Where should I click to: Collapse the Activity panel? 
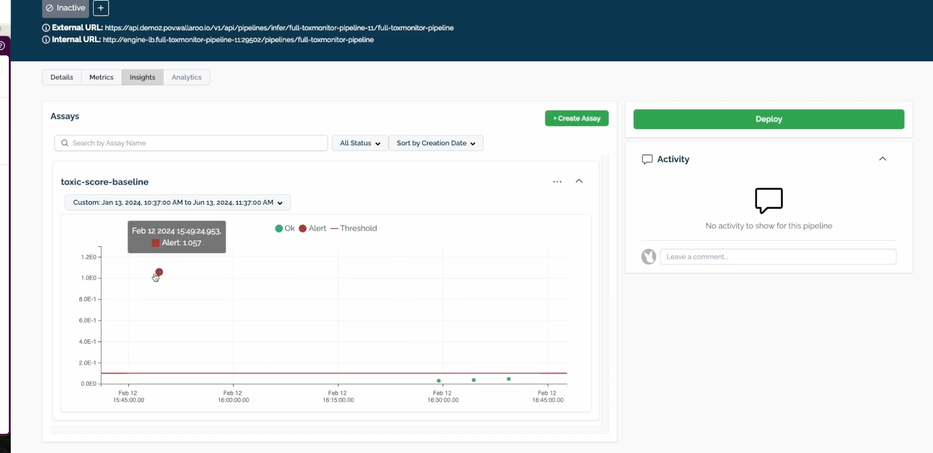pos(883,159)
